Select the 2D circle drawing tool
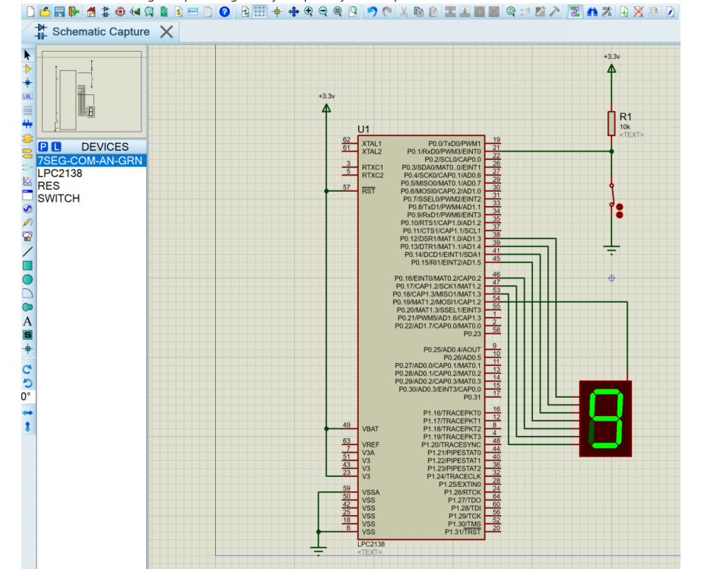 pos(28,279)
